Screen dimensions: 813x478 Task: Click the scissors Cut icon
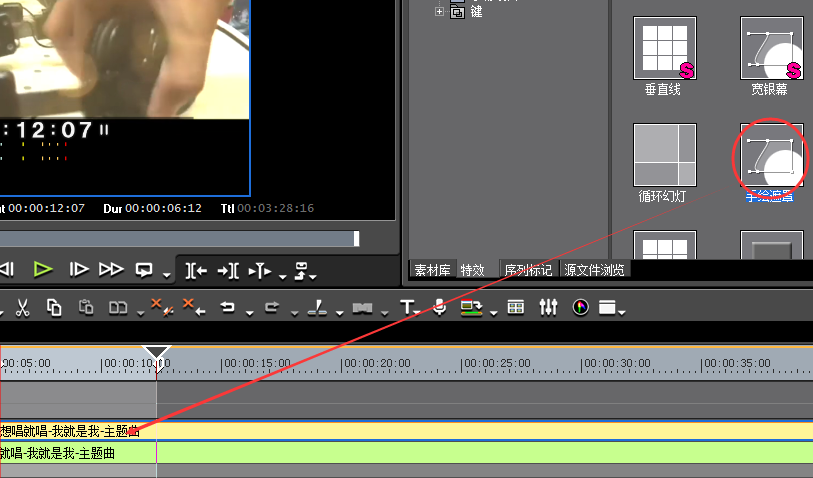pos(22,308)
